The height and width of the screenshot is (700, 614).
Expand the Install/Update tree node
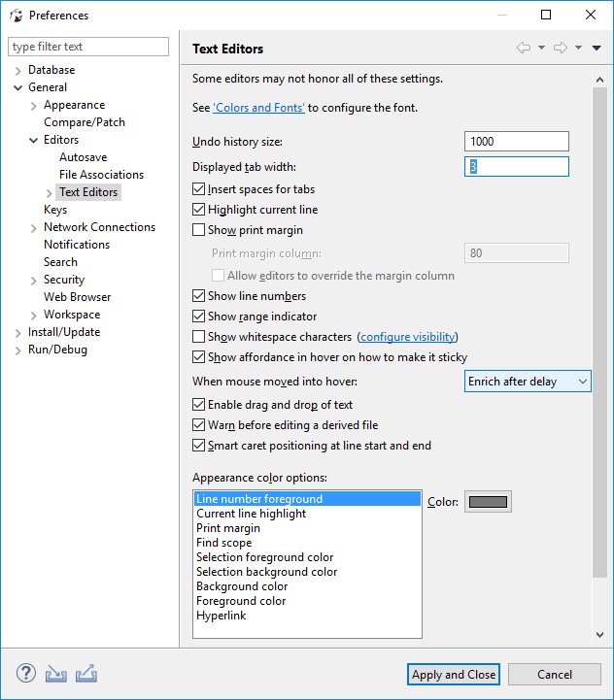point(17,333)
